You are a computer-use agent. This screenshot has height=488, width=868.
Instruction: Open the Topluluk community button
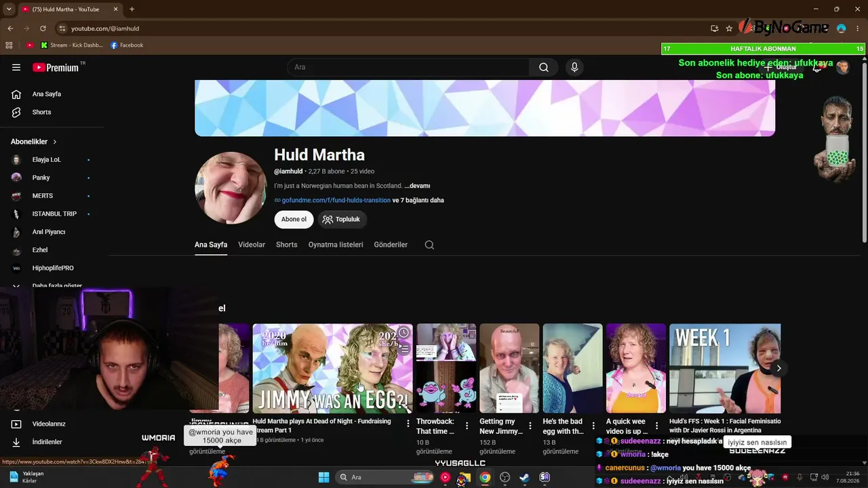tap(341, 220)
